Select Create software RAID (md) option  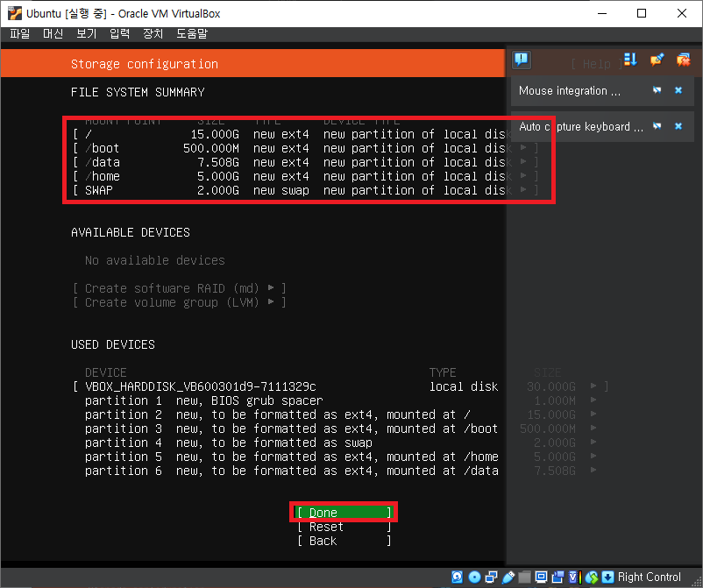pyautogui.click(x=180, y=288)
